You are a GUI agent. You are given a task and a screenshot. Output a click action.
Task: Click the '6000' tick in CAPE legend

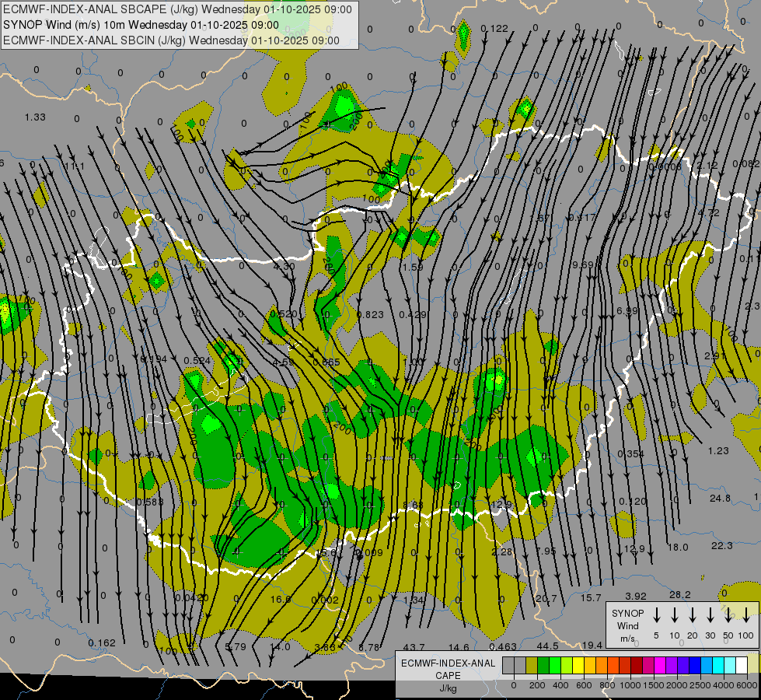[746, 685]
